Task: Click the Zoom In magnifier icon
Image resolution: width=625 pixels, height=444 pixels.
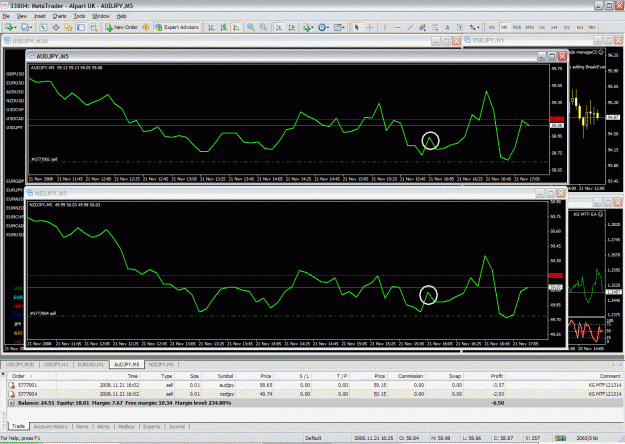Action: [x=251, y=27]
